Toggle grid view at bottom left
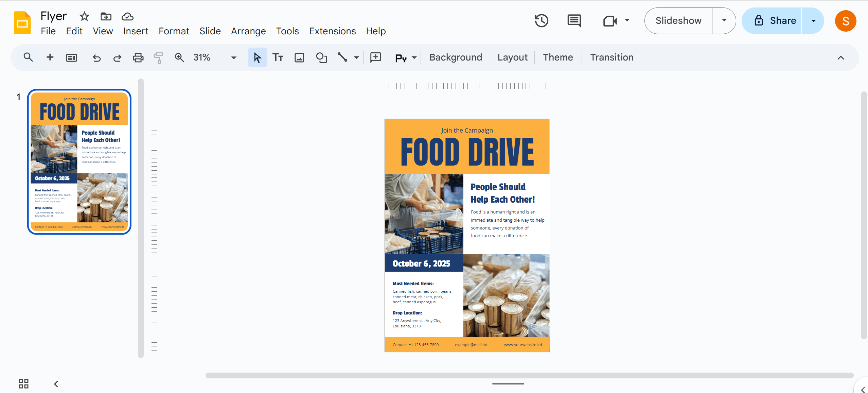Image resolution: width=868 pixels, height=393 pixels. pyautogui.click(x=23, y=384)
